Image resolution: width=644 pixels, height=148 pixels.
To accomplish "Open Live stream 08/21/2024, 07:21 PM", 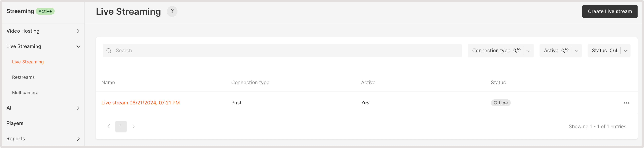I will (141, 103).
